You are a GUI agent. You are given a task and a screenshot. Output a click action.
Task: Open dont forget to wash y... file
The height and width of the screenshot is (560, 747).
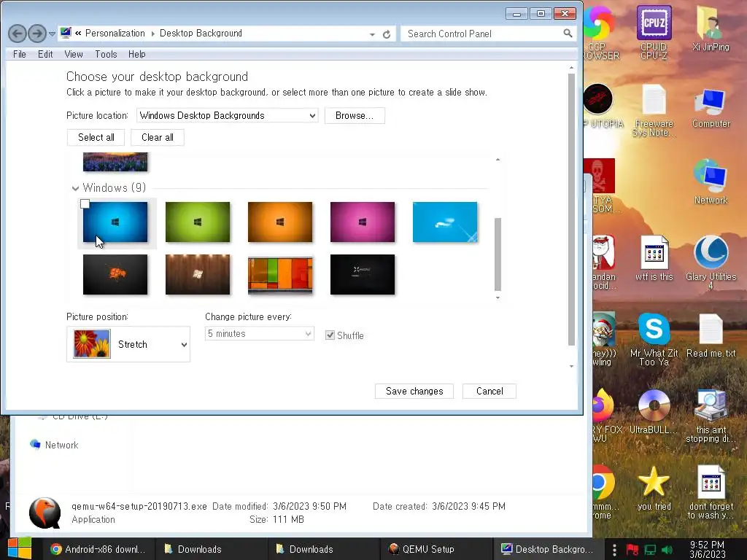(711, 492)
